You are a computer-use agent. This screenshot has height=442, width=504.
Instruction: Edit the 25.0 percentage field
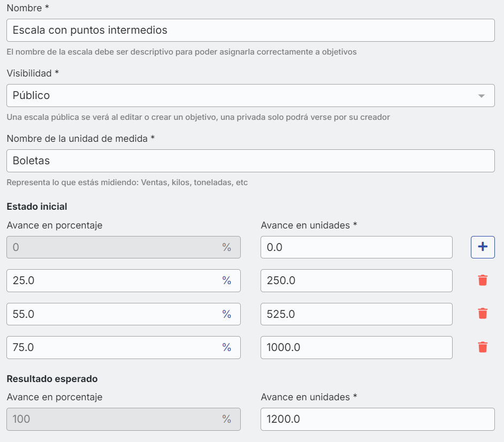click(x=112, y=280)
